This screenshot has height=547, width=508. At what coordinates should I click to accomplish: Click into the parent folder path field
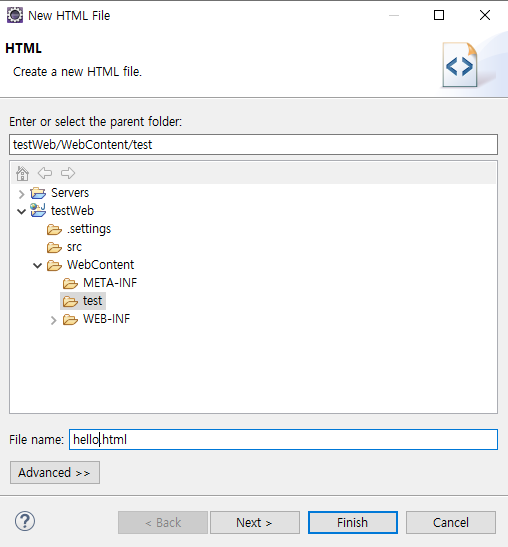253,144
